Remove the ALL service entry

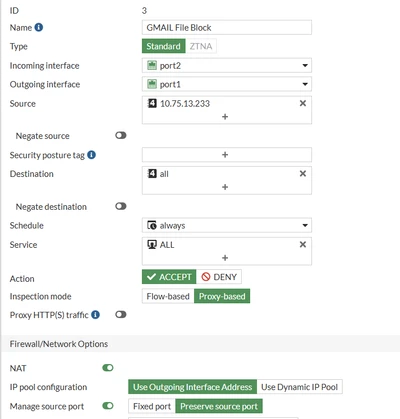[x=303, y=245]
